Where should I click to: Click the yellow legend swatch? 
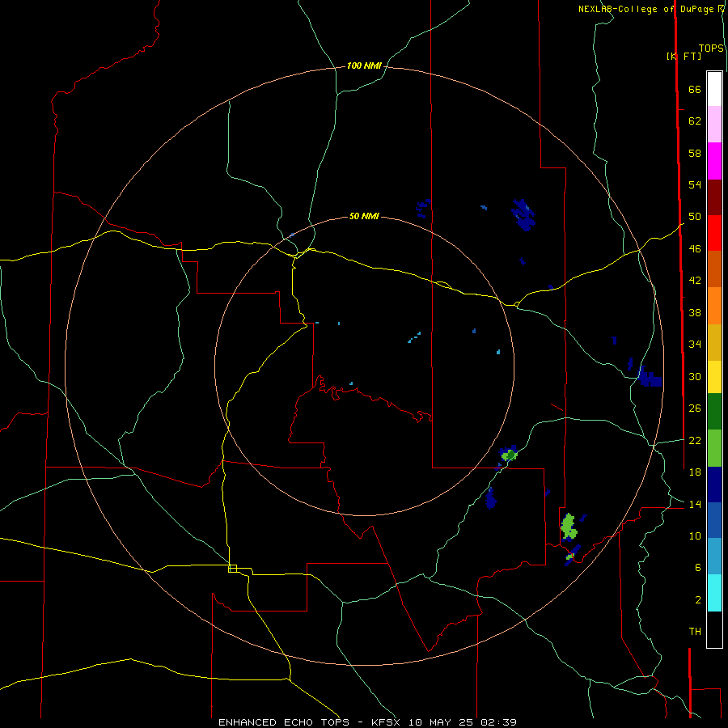tap(714, 377)
